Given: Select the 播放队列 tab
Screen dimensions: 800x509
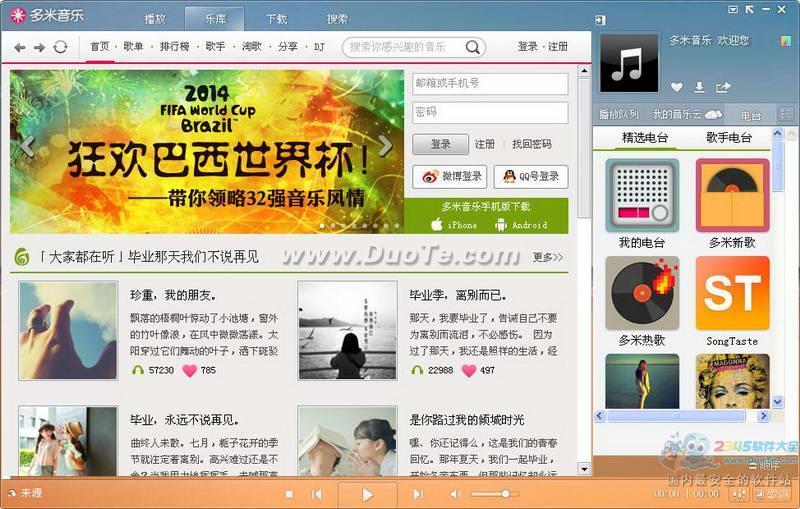Looking at the screenshot, I should click(618, 115).
